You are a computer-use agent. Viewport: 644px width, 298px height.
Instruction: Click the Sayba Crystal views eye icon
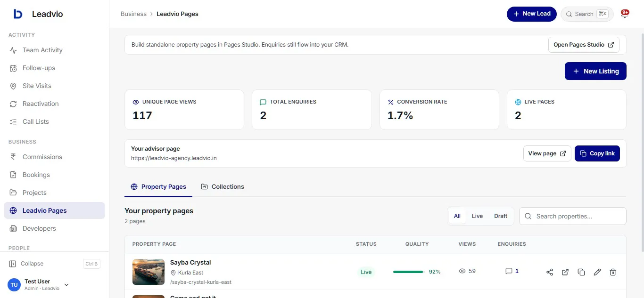point(462,271)
